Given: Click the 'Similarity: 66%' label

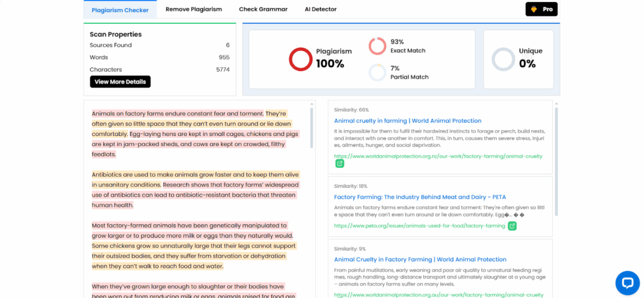Looking at the screenshot, I should tap(351, 110).
